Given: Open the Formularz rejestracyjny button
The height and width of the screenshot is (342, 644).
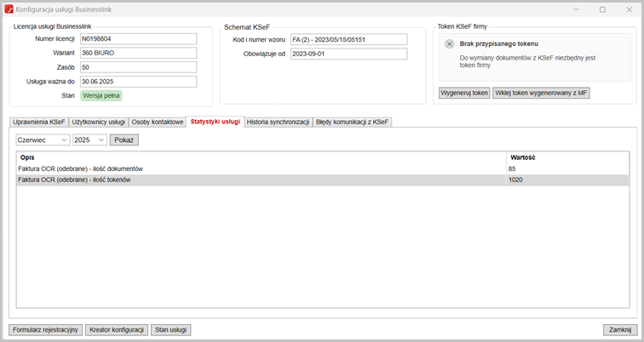Looking at the screenshot, I should point(46,330).
